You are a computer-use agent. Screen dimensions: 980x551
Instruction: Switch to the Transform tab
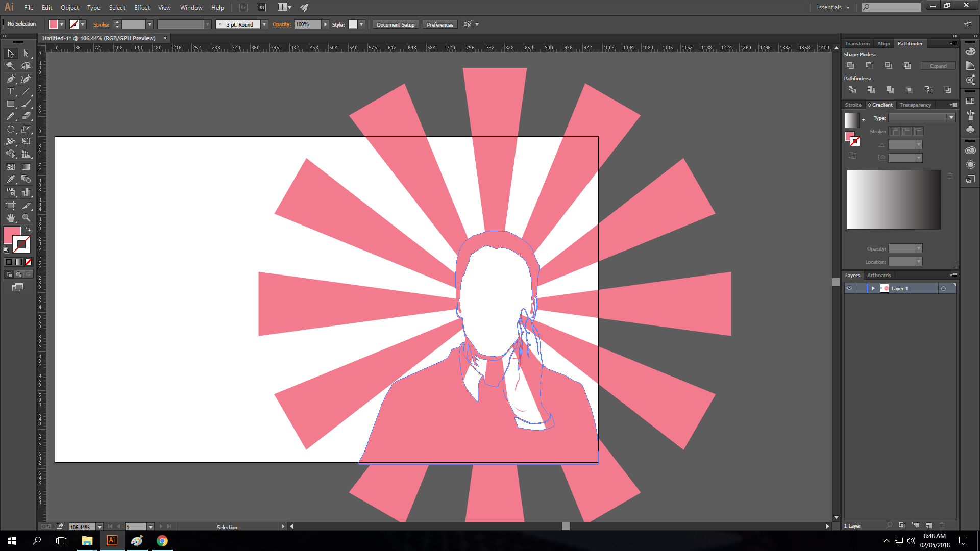[857, 44]
